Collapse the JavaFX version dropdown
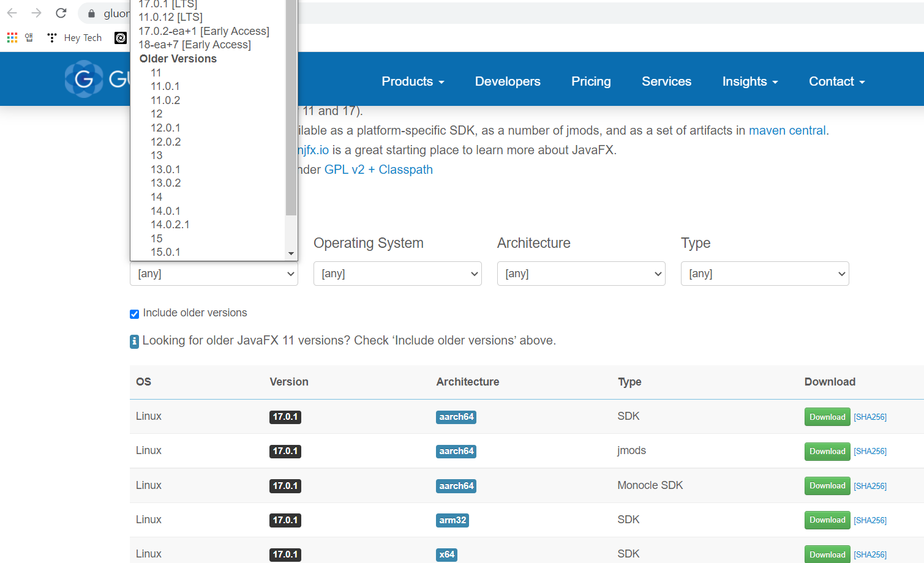The width and height of the screenshot is (924, 563). tap(214, 274)
